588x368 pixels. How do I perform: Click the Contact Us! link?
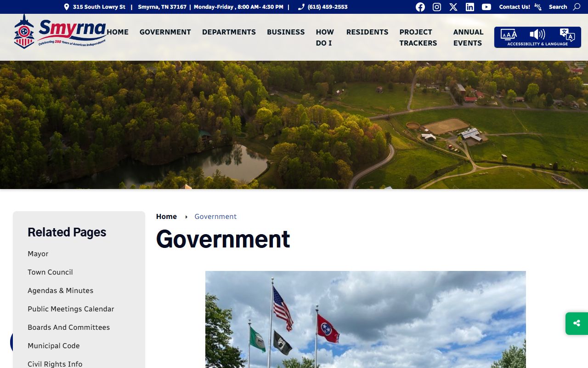(x=514, y=7)
